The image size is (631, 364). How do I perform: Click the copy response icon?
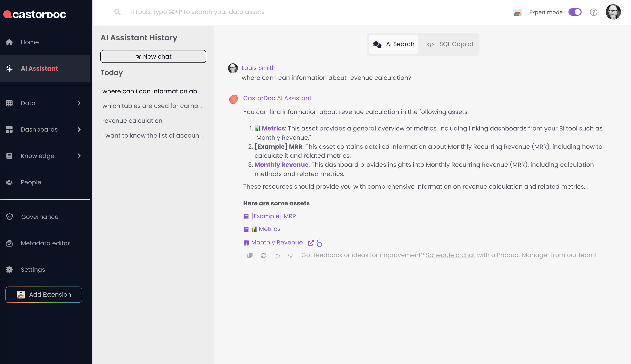click(250, 255)
